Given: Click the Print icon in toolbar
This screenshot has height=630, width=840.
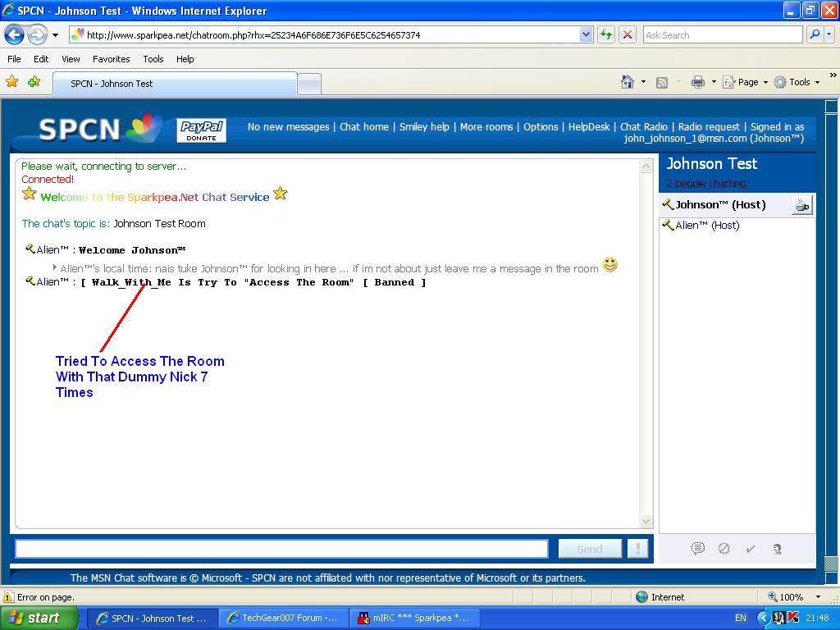Looking at the screenshot, I should [697, 82].
